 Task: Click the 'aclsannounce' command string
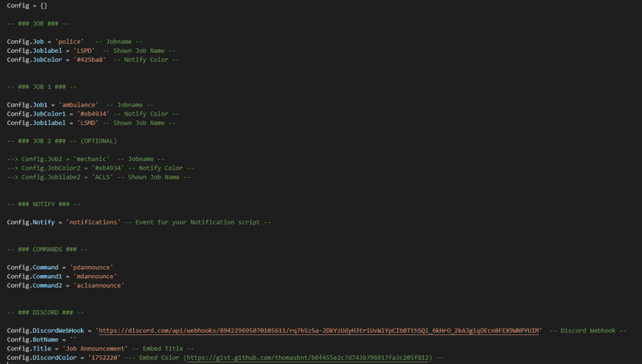pyautogui.click(x=99, y=285)
